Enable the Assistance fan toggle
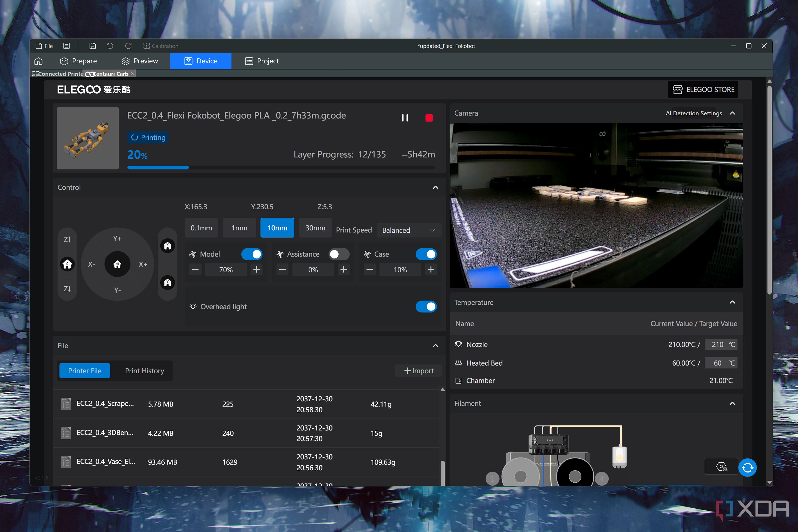This screenshot has height=532, width=798. 339,254
